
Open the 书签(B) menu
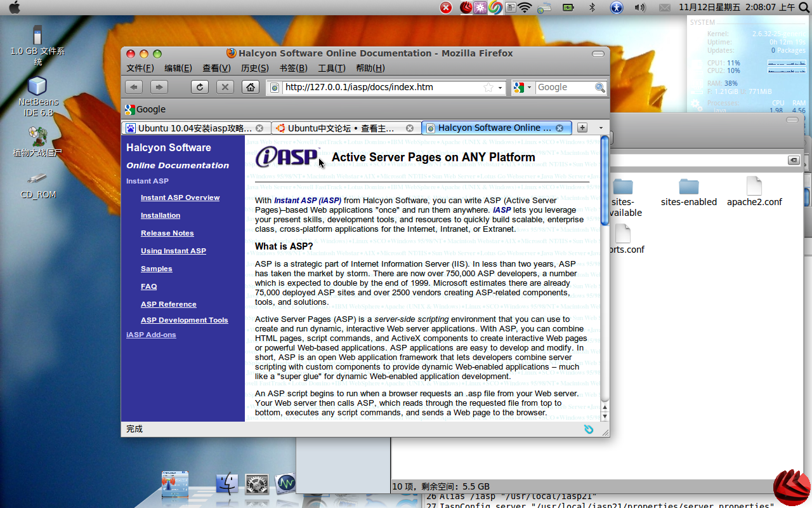tap(293, 68)
